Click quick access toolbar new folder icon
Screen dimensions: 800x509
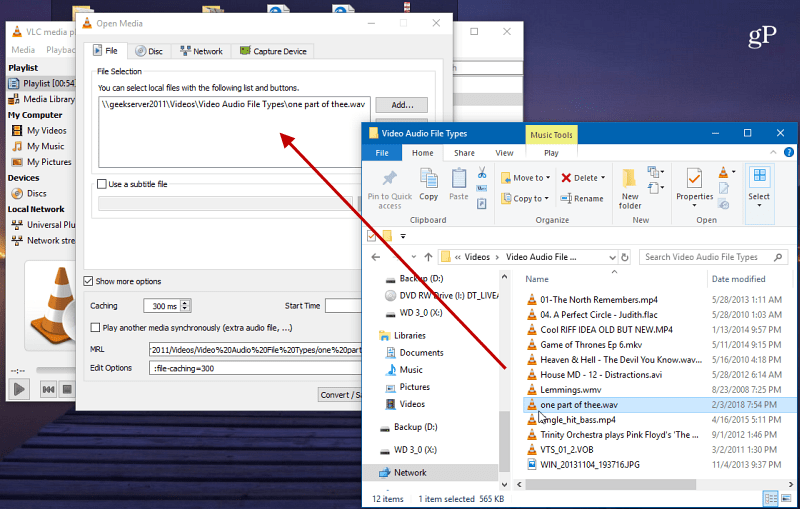pyautogui.click(x=387, y=236)
